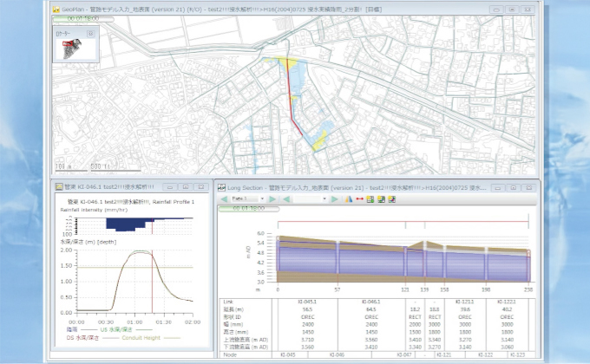Viewport: 590px width, 364px height.
Task: Click the compass-style pick tool in Long Section toolbar
Action: pos(349,198)
